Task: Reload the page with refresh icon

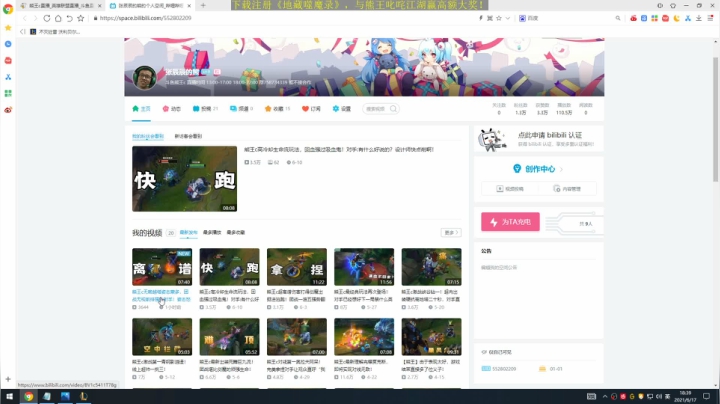Action: coord(46,18)
